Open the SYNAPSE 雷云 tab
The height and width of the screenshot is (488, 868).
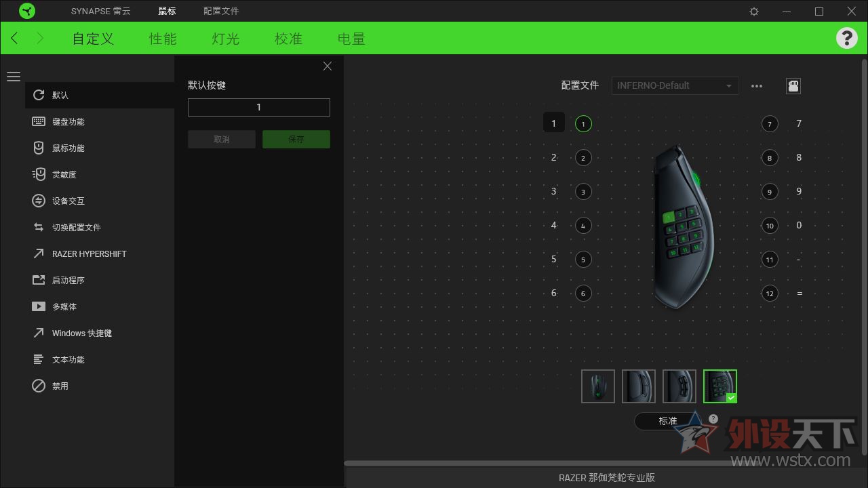click(101, 11)
